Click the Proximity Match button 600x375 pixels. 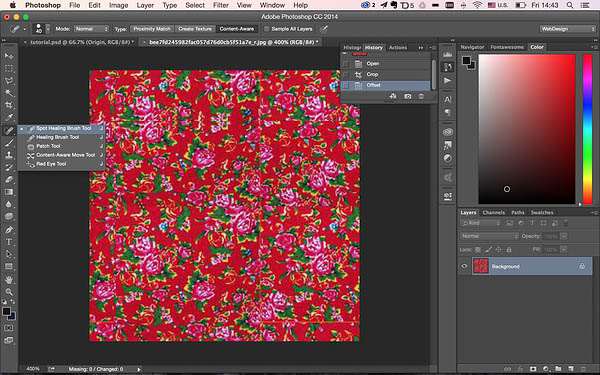tap(152, 29)
